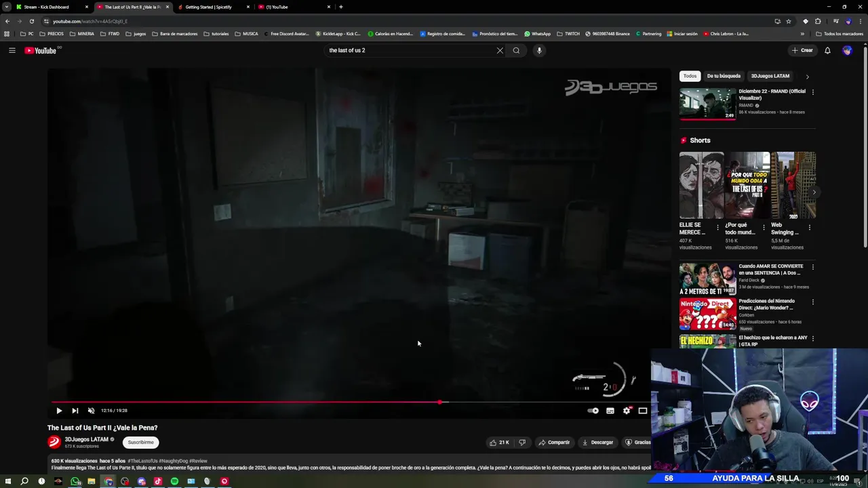This screenshot has height=488, width=868.
Task: Open the WhatsApp bookmark
Action: click(x=537, y=34)
